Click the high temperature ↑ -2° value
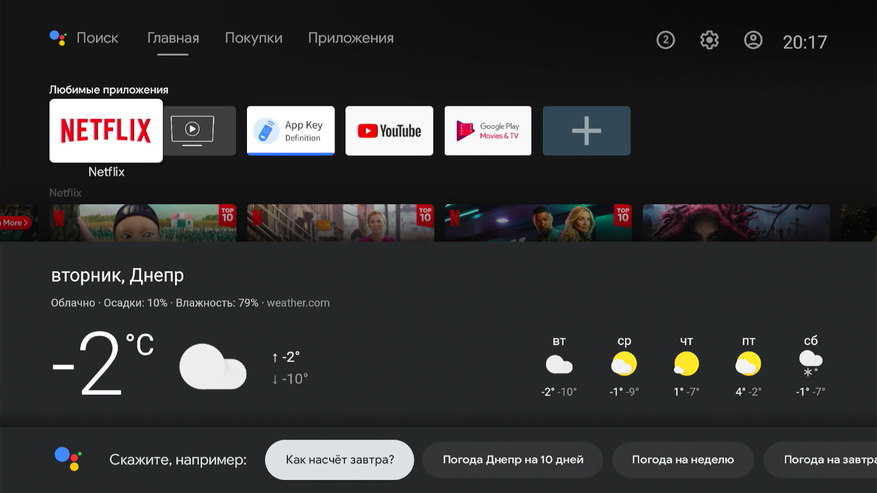The image size is (877, 493). [286, 357]
